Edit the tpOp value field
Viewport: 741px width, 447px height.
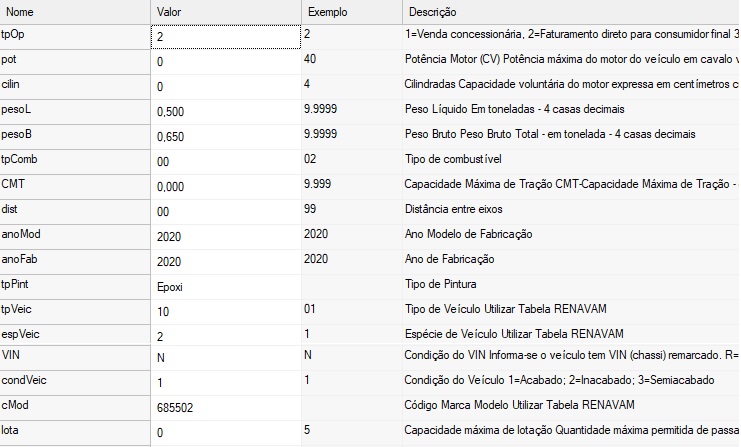225,37
